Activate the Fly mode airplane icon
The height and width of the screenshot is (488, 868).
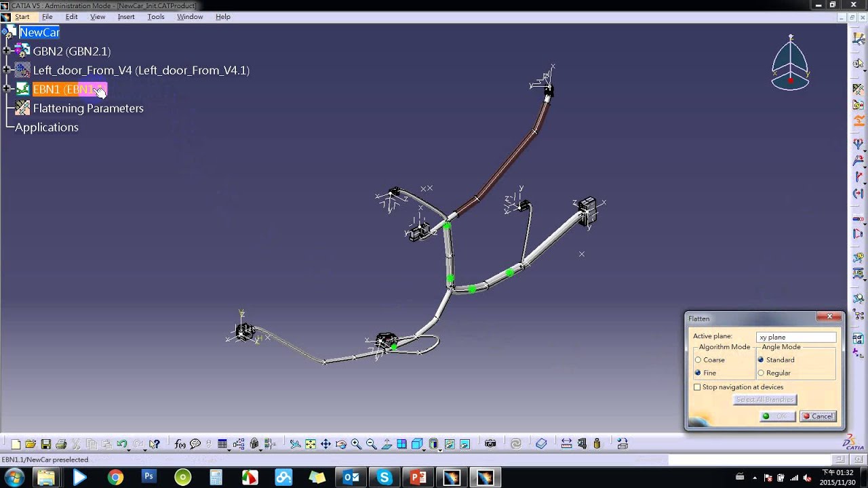[295, 444]
